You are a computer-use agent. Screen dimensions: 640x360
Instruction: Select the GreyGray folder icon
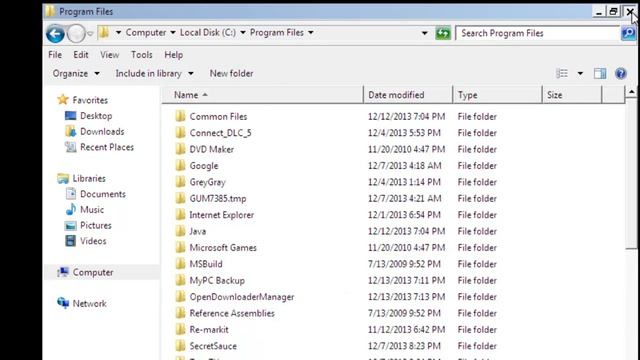pyautogui.click(x=180, y=182)
